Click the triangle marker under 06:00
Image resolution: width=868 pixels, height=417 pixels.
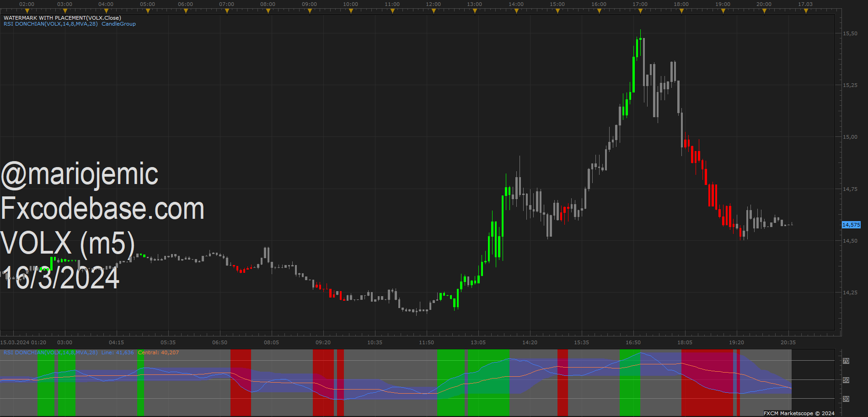(x=186, y=11)
